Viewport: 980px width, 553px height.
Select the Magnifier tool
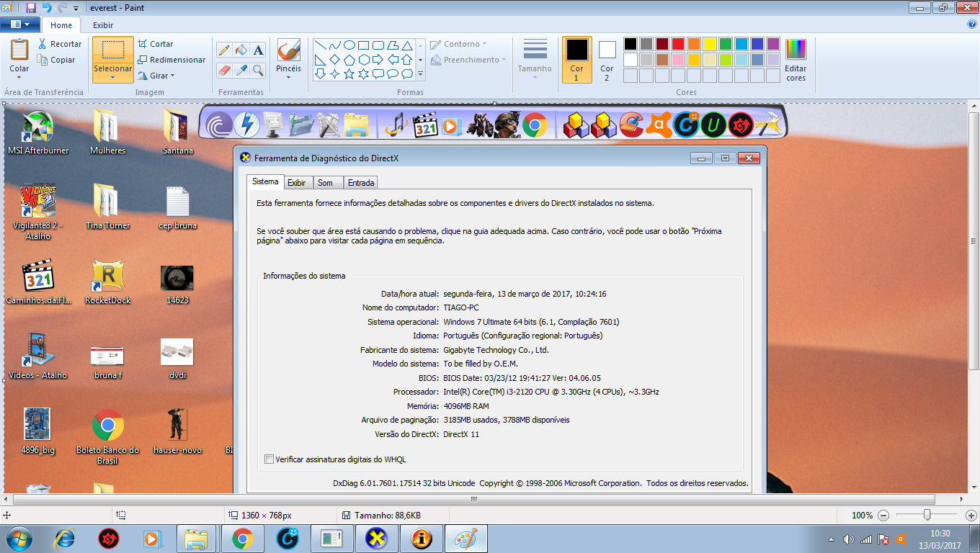point(258,70)
